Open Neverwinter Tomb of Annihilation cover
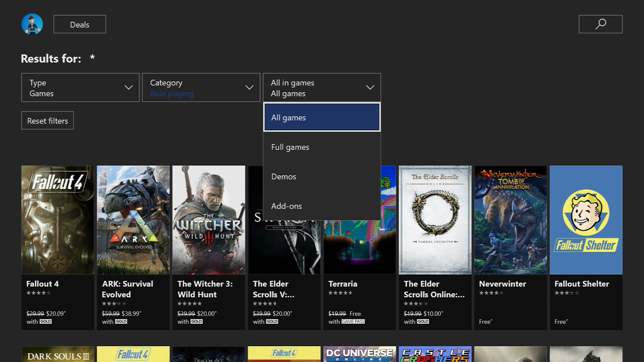 click(511, 220)
